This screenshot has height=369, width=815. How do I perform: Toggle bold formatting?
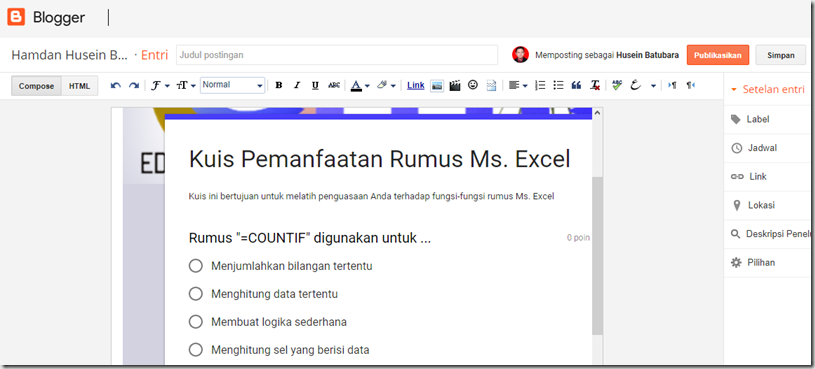point(279,86)
